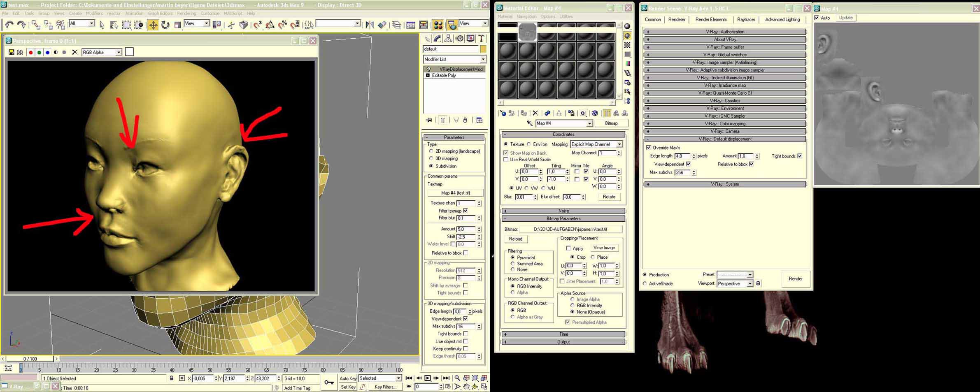Viewport: 980px width, 392px height.
Task: Pin the modifier stack with the pin icon
Action: pos(429,120)
